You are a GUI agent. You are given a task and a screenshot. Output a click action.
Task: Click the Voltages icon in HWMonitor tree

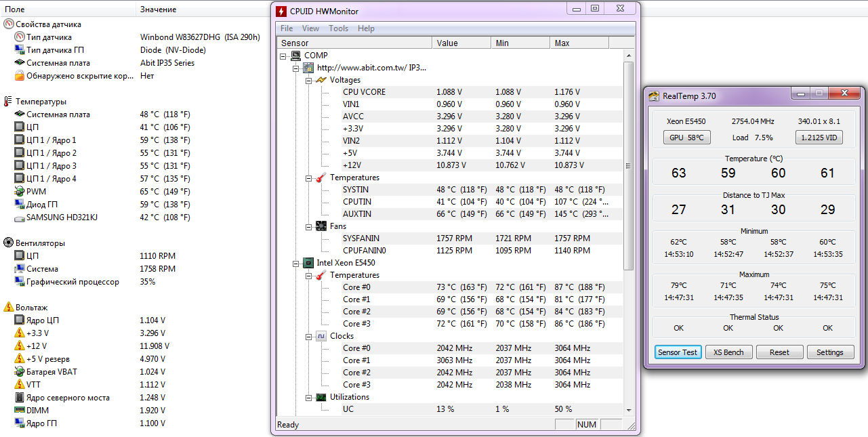pyautogui.click(x=321, y=80)
